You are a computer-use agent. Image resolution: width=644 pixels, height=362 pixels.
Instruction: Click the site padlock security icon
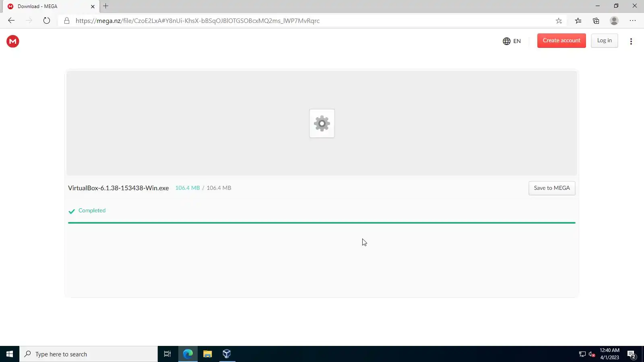(67, 21)
